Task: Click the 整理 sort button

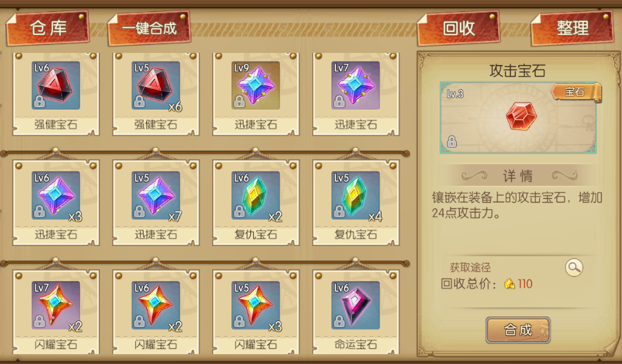Action: click(573, 29)
